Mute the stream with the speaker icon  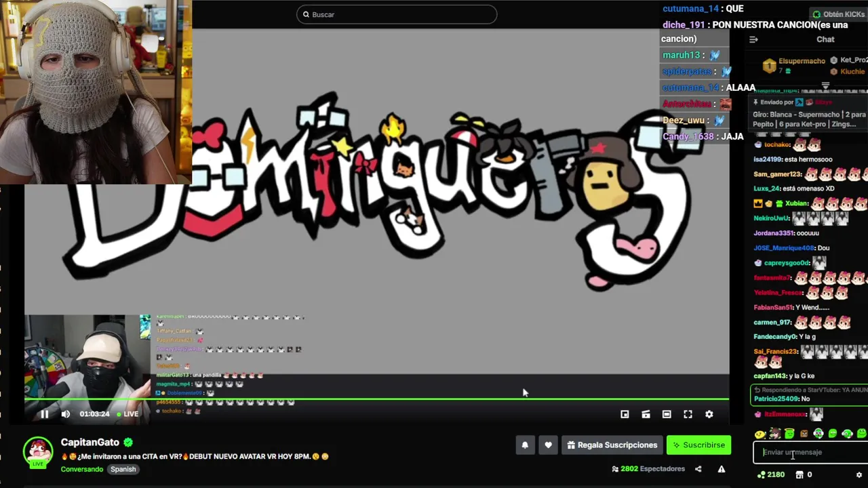66,414
